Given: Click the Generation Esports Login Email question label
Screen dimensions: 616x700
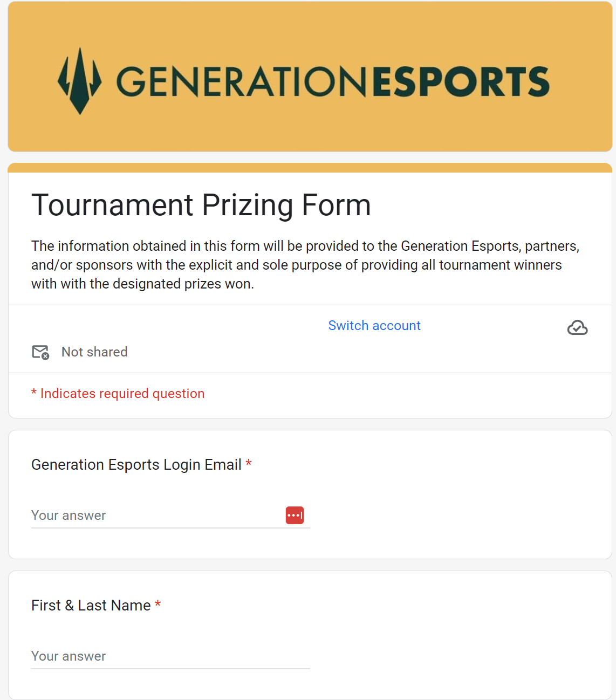Looking at the screenshot, I should coord(136,465).
